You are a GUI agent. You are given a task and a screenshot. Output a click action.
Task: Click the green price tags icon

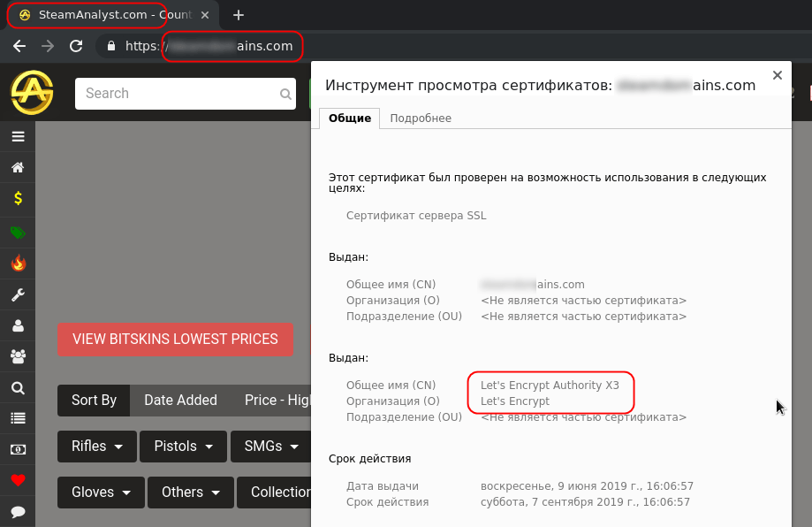coord(19,233)
